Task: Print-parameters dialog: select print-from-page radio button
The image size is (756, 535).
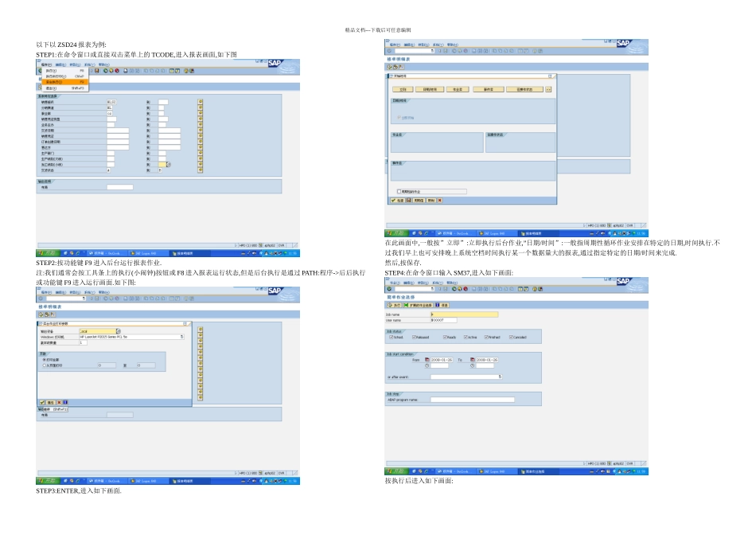Action: (x=44, y=365)
